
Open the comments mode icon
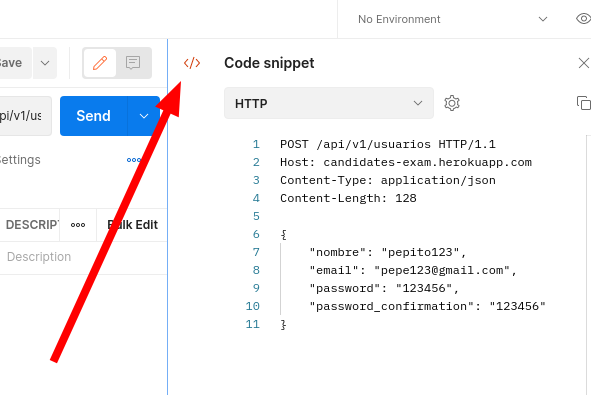pos(133,63)
